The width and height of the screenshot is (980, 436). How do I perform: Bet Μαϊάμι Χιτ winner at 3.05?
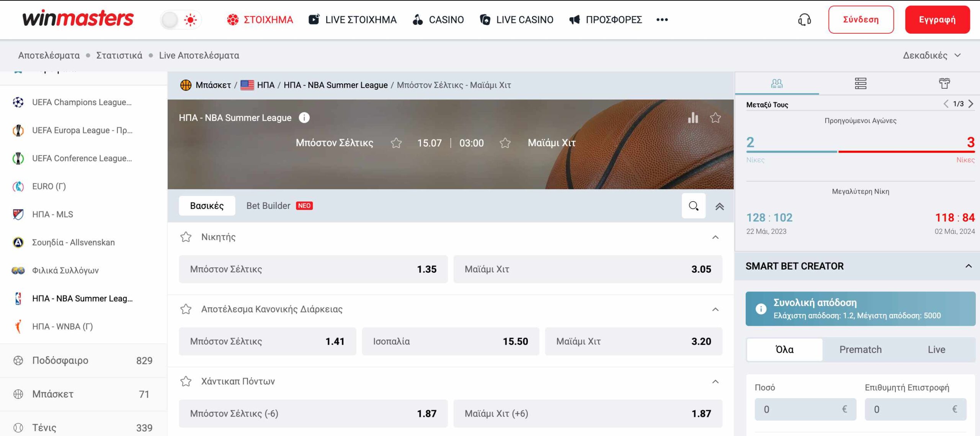[588, 269]
